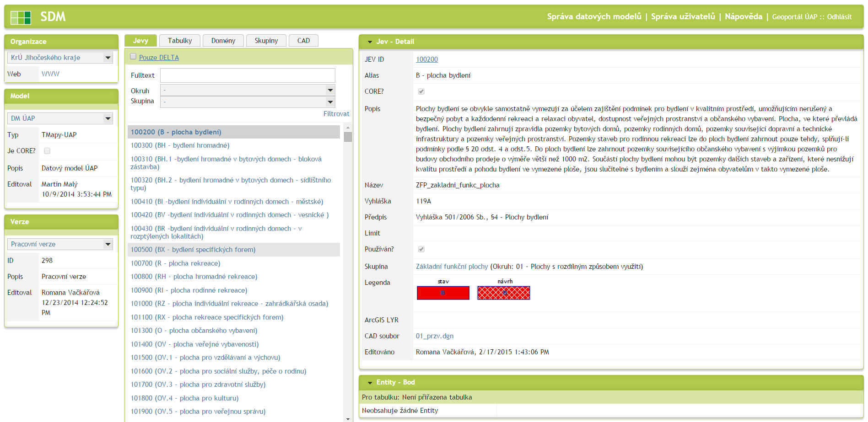Switch to the Domény tab

tap(223, 41)
